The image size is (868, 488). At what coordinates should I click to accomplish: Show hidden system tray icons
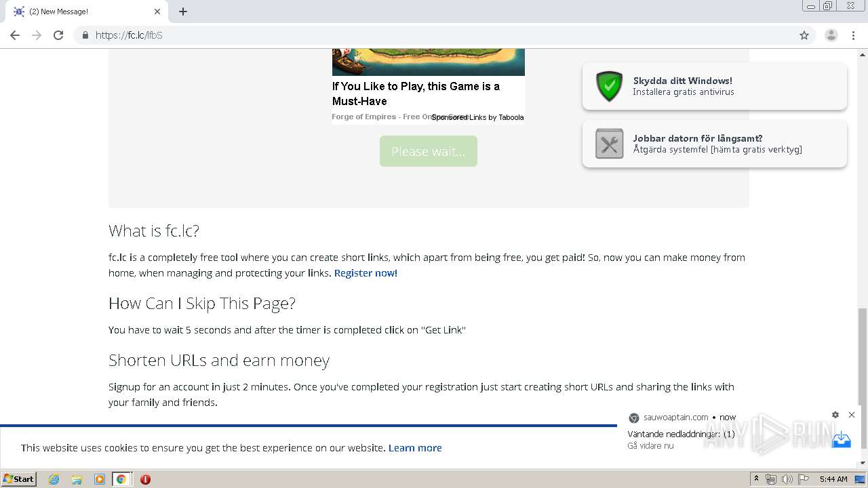757,479
